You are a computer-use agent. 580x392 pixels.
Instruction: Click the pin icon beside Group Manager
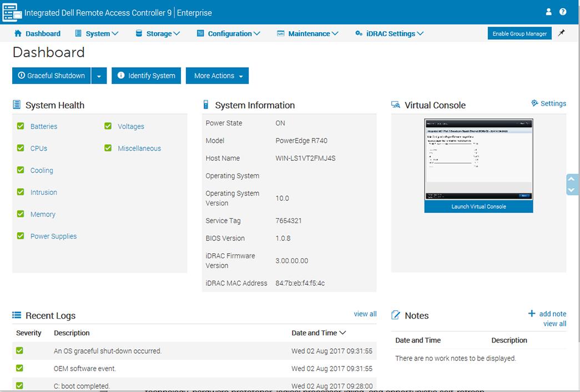(x=562, y=33)
